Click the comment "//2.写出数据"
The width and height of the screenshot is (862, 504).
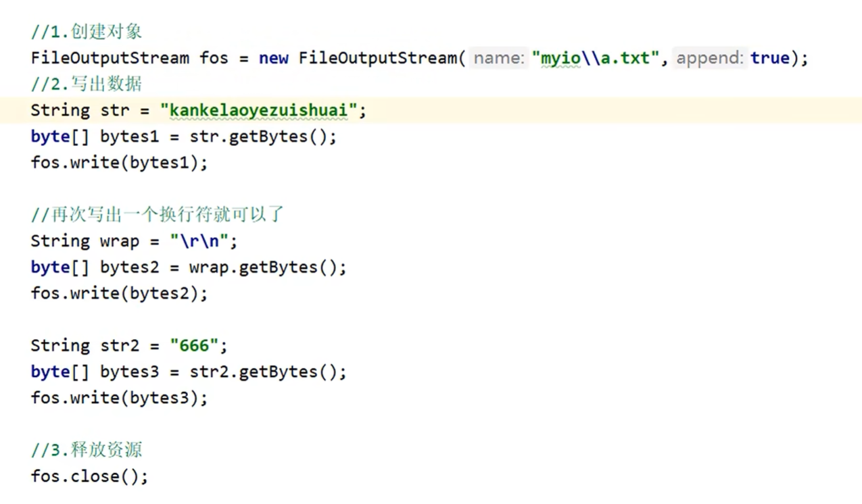87,84
